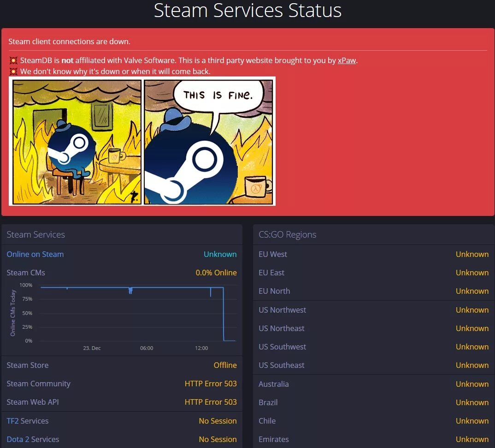
Task: Click the Unknown status for US Southwest
Action: point(472,347)
